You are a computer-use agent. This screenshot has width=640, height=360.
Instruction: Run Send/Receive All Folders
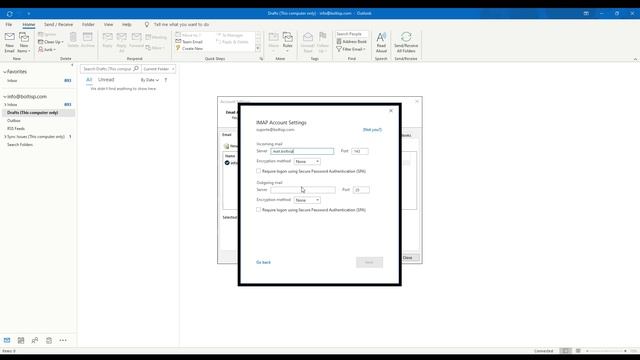[x=406, y=42]
